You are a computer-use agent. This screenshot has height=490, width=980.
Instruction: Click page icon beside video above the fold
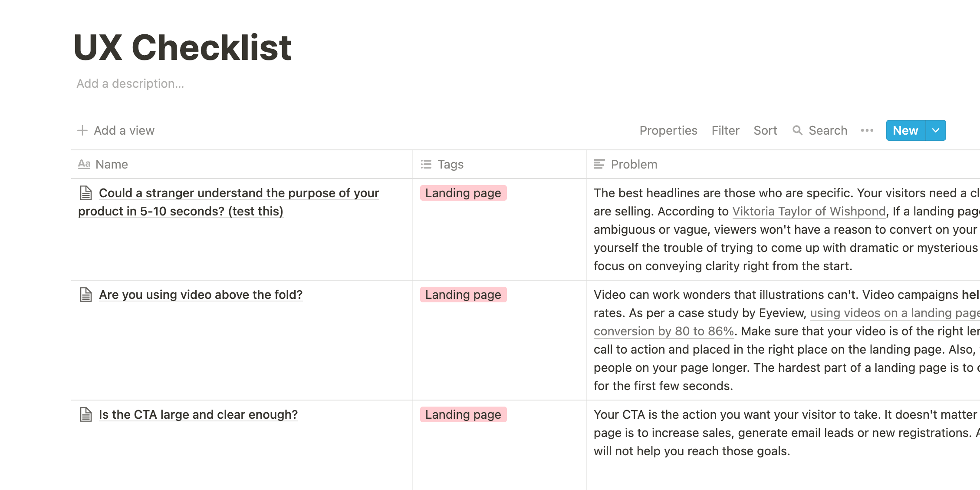coord(86,295)
